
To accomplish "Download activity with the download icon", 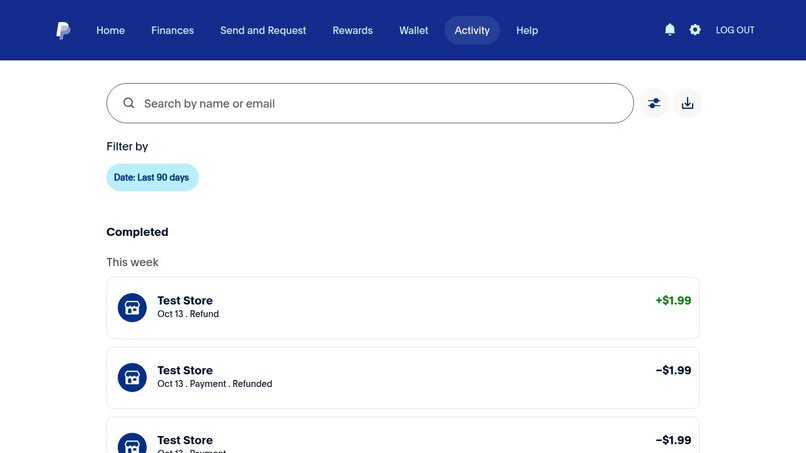I will [687, 103].
